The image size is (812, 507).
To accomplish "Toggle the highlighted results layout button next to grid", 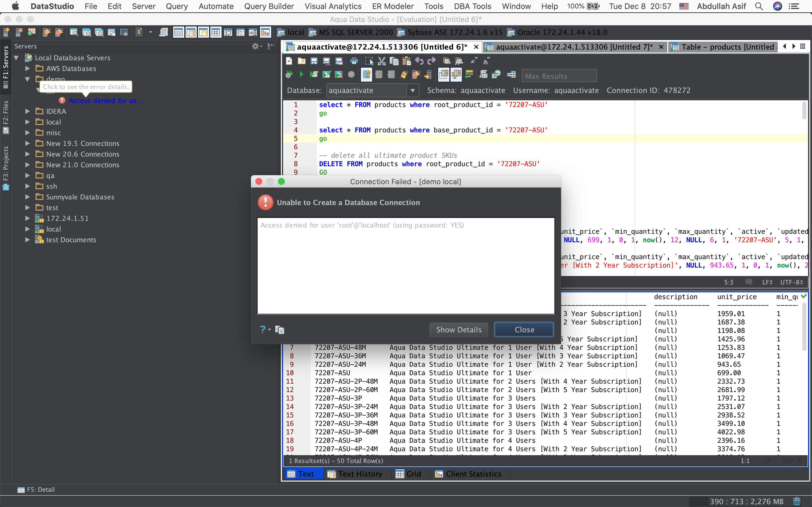I will 456,74.
